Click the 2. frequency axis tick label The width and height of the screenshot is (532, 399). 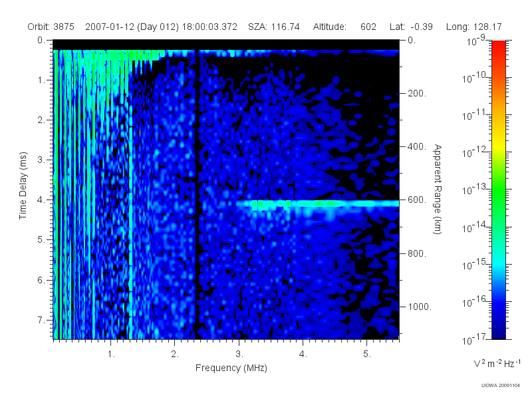[175, 354]
